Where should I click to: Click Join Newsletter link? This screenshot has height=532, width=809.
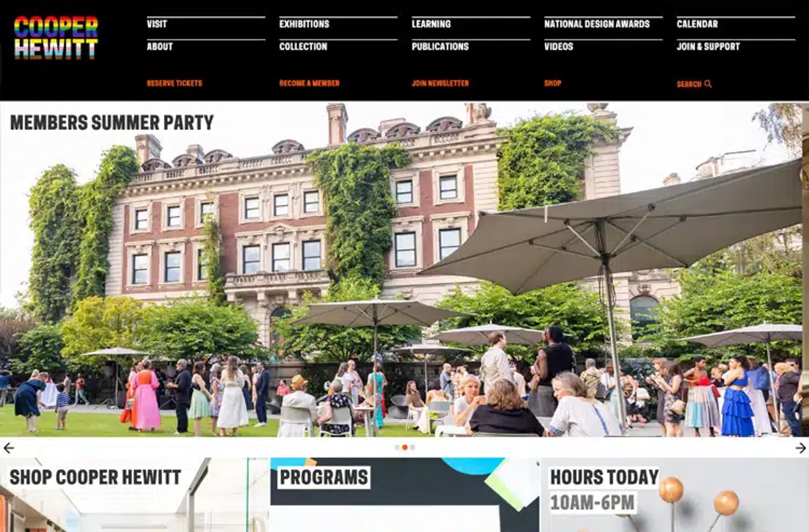[x=440, y=83]
